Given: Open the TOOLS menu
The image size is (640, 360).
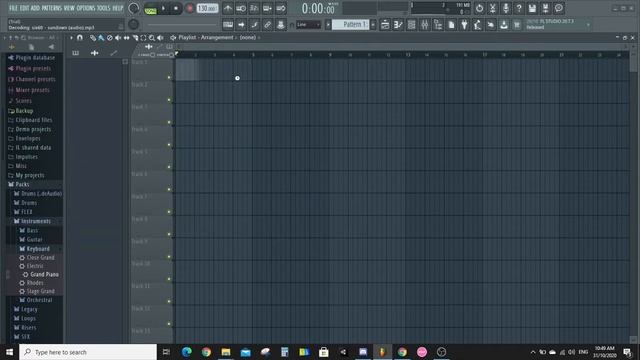Looking at the screenshot, I should tap(104, 8).
